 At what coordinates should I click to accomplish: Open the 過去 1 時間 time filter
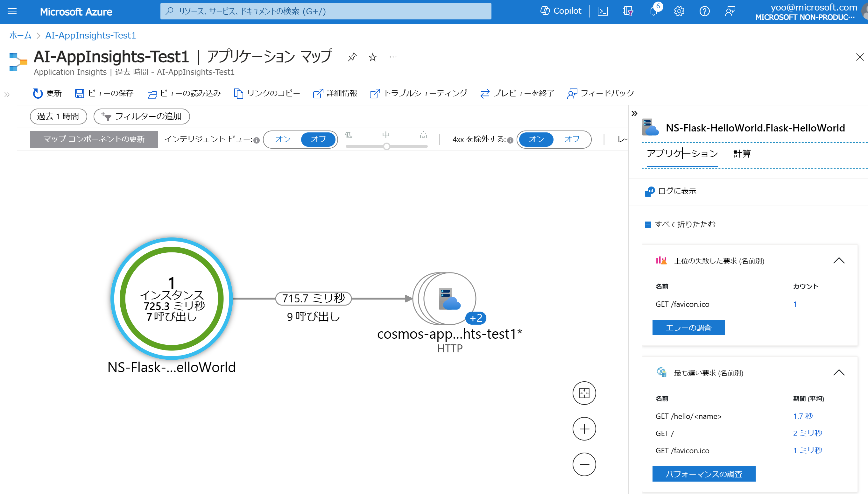click(58, 116)
